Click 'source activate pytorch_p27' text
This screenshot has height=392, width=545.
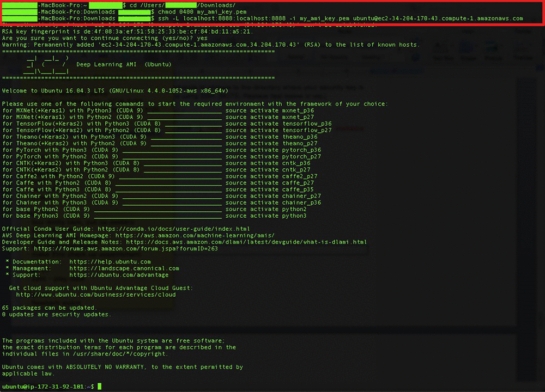[273, 157]
